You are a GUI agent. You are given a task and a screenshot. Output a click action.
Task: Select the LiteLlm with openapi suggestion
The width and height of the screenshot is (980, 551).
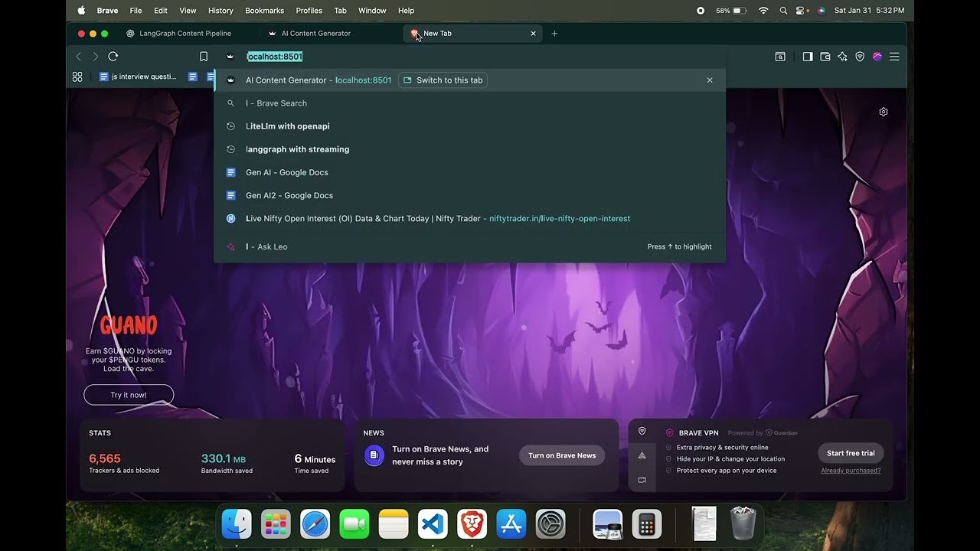(x=470, y=126)
